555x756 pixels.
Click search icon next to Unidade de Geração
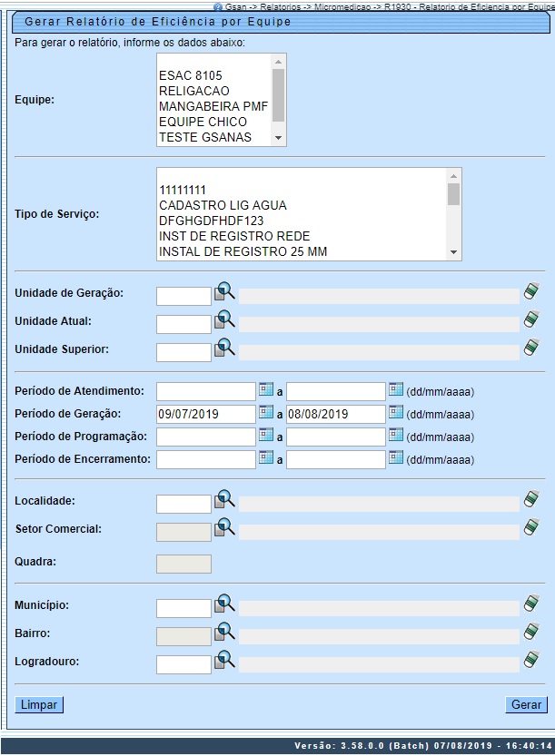point(224,292)
